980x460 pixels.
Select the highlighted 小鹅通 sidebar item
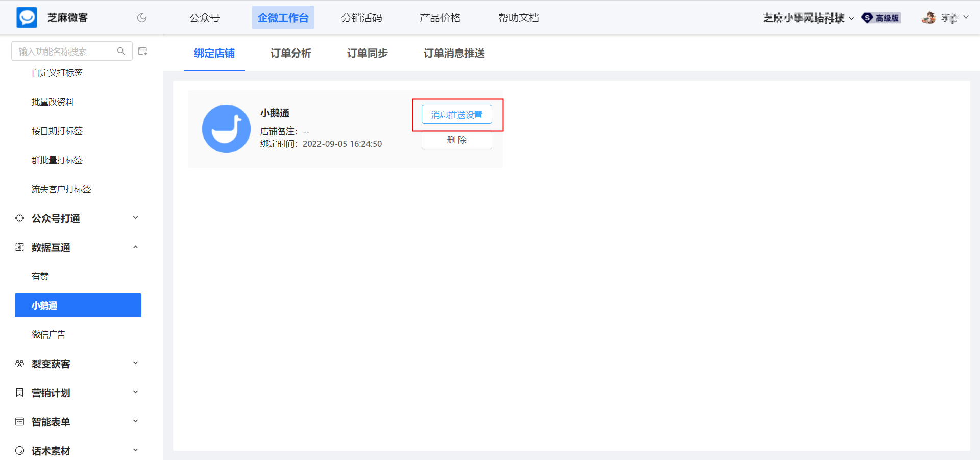tap(78, 305)
